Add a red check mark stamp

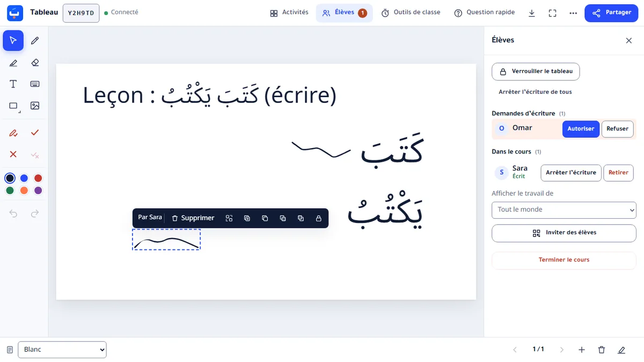coord(35,132)
